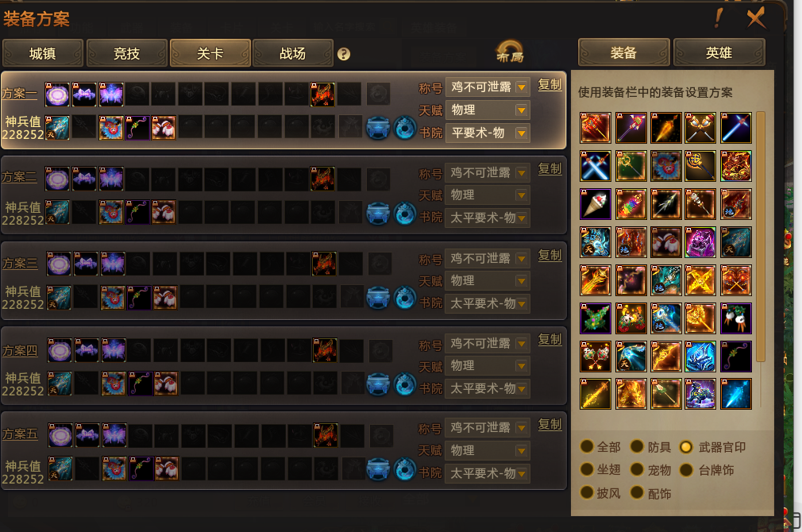Click the question mark help icon
The width and height of the screenshot is (802, 532).
(344, 54)
